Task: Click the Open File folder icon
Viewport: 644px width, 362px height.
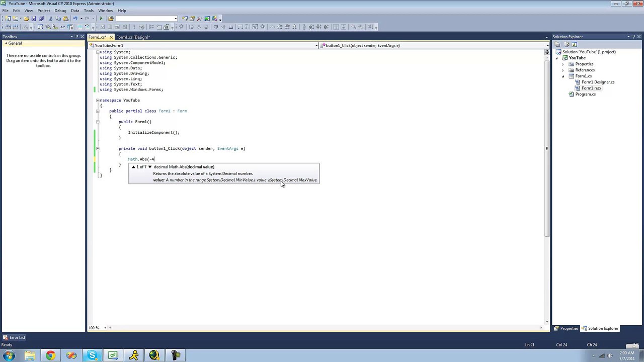Action: (26, 19)
